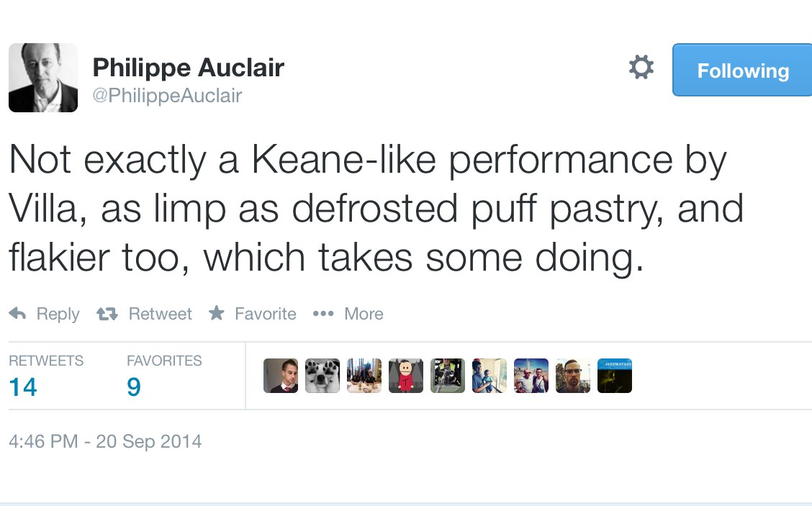Viewport: 812px width, 506px height.
Task: Click the Favorite text label
Action: [x=265, y=314]
